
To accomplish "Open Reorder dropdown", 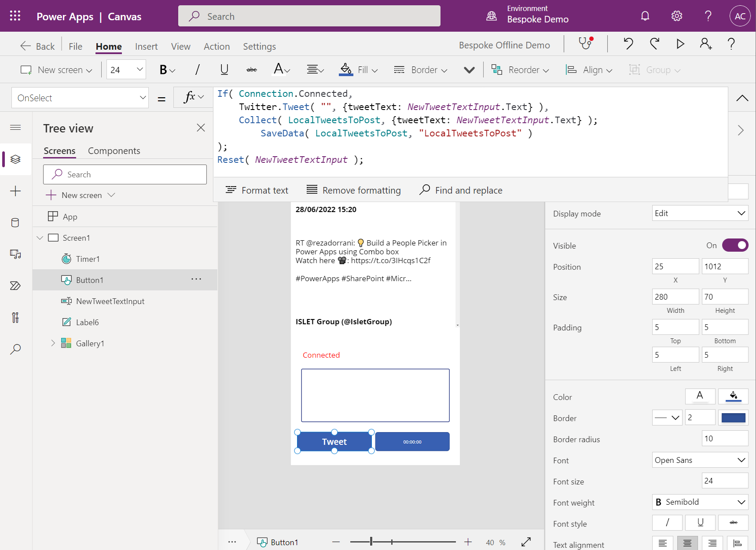I will click(520, 70).
